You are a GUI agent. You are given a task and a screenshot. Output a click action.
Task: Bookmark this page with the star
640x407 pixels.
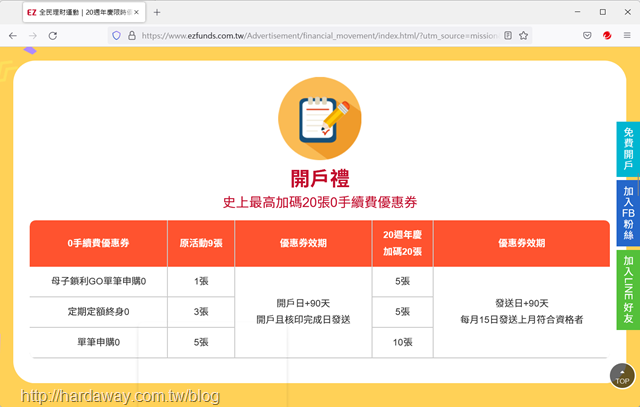coord(523,36)
